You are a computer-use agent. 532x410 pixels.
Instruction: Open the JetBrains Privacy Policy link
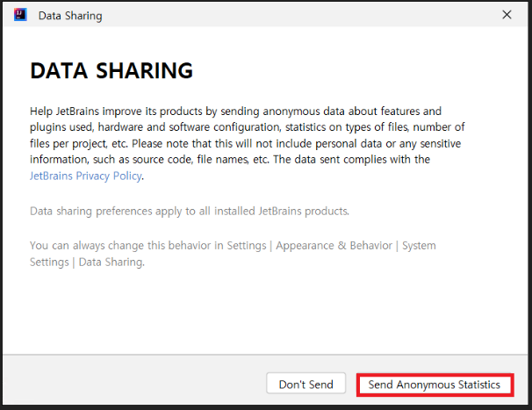86,176
